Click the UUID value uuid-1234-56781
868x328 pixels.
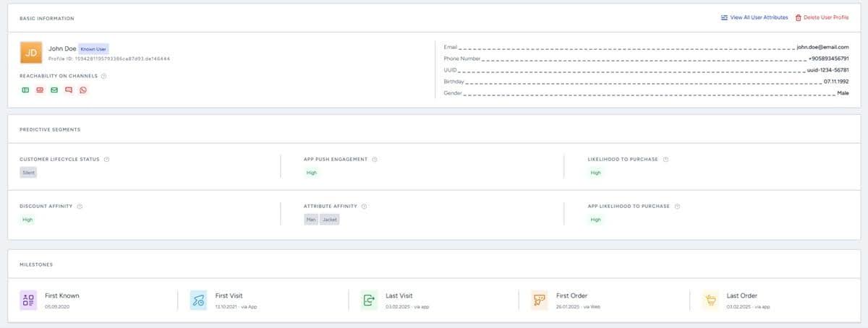827,70
